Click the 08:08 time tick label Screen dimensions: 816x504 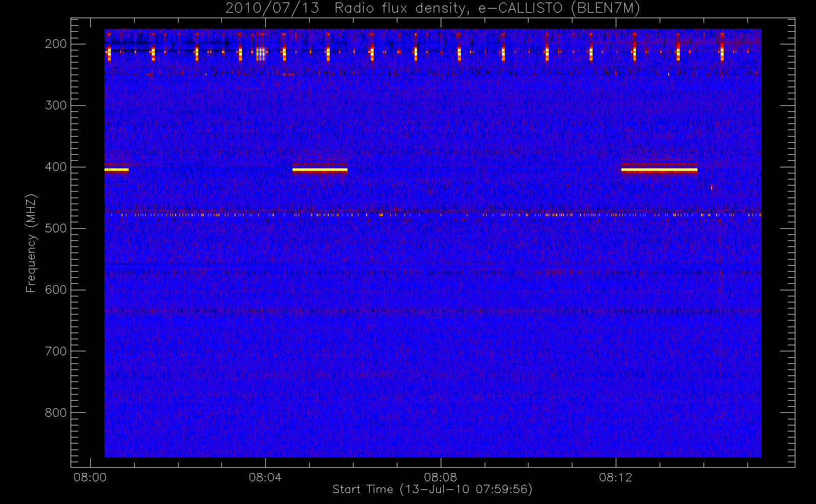(x=440, y=477)
